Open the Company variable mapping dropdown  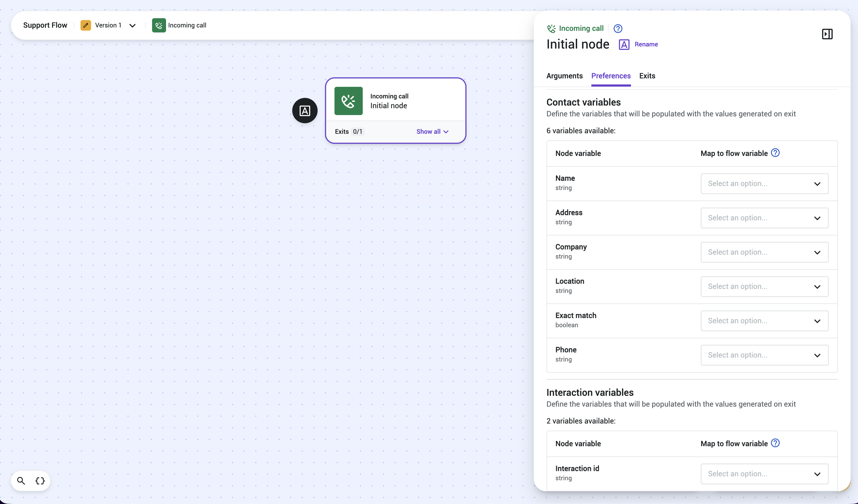[764, 252]
